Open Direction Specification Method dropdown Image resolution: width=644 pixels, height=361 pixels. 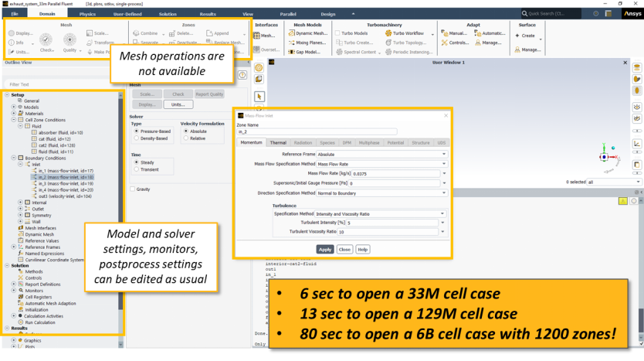[381, 192]
